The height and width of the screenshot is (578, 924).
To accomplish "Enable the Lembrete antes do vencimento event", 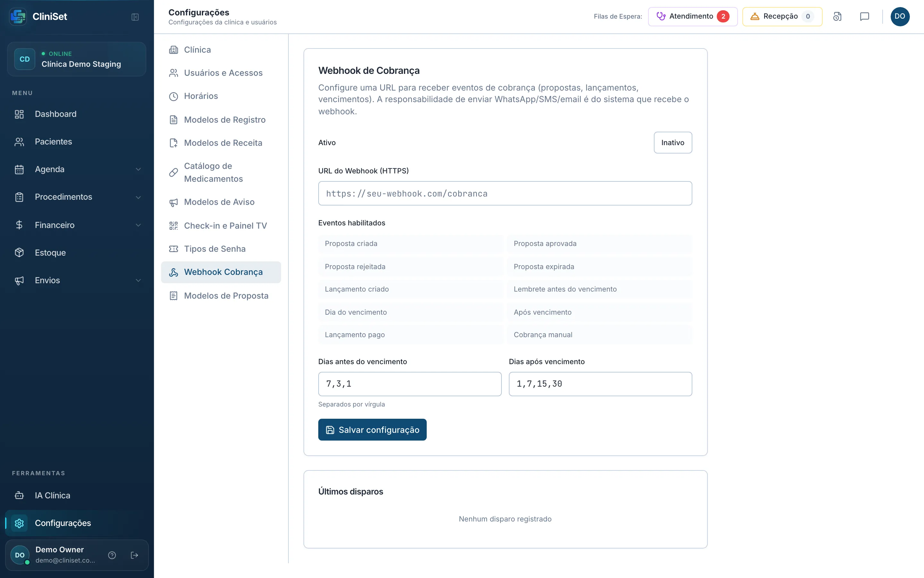I will coord(599,289).
